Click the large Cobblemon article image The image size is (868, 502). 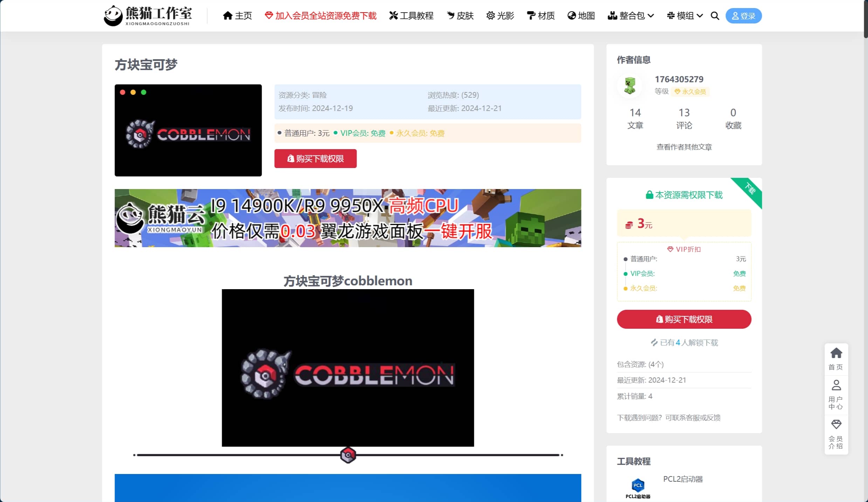pos(348,368)
